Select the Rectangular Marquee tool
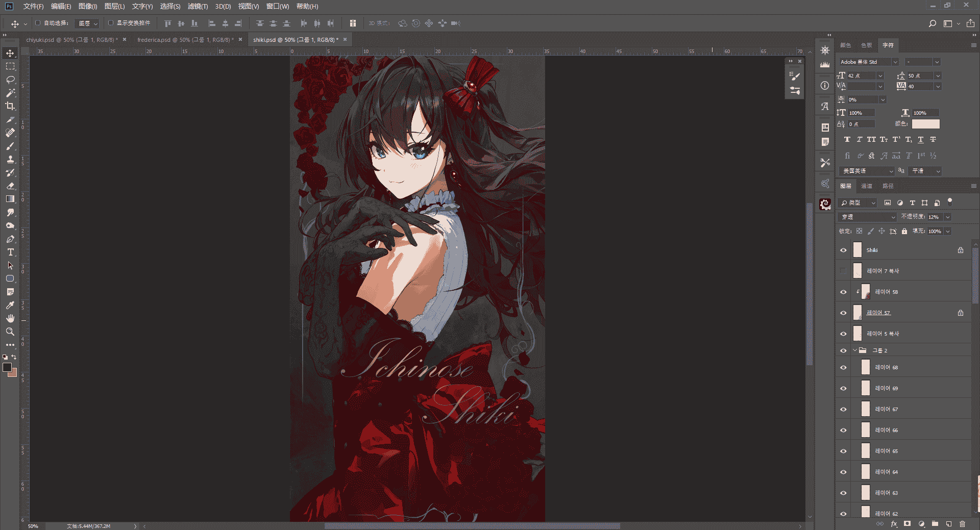This screenshot has width=980, height=530. [x=10, y=66]
